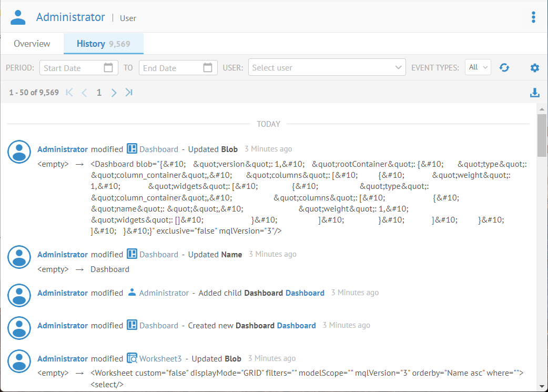Screen dimensions: 548x392
Task: Go to the next page arrow
Action: [x=114, y=93]
